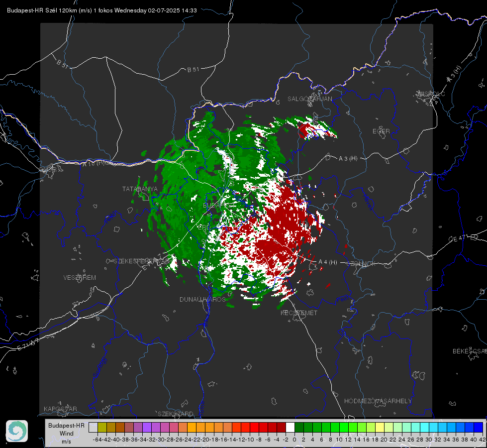Viewport: 487px width, 448px height.
Task: Click the SZEKSZARD city label
Action: coord(176,414)
